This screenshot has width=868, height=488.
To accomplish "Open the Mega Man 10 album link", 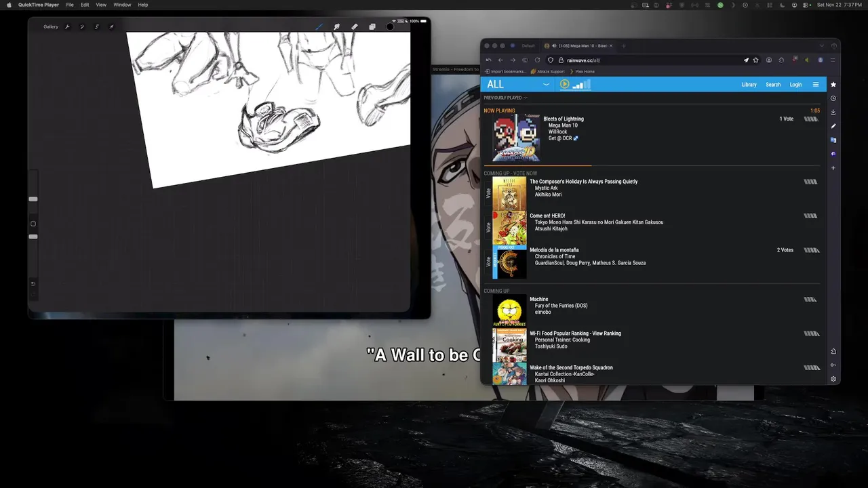I will coord(563,125).
